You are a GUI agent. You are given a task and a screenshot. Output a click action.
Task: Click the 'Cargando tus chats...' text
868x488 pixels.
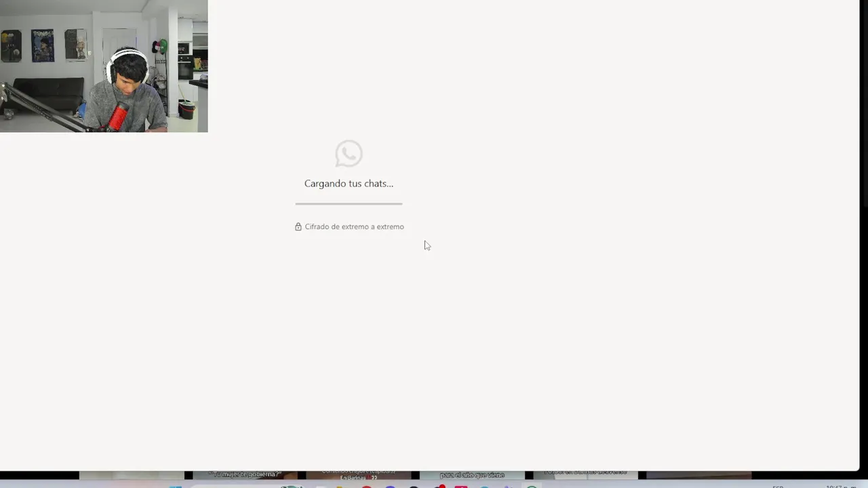(349, 184)
